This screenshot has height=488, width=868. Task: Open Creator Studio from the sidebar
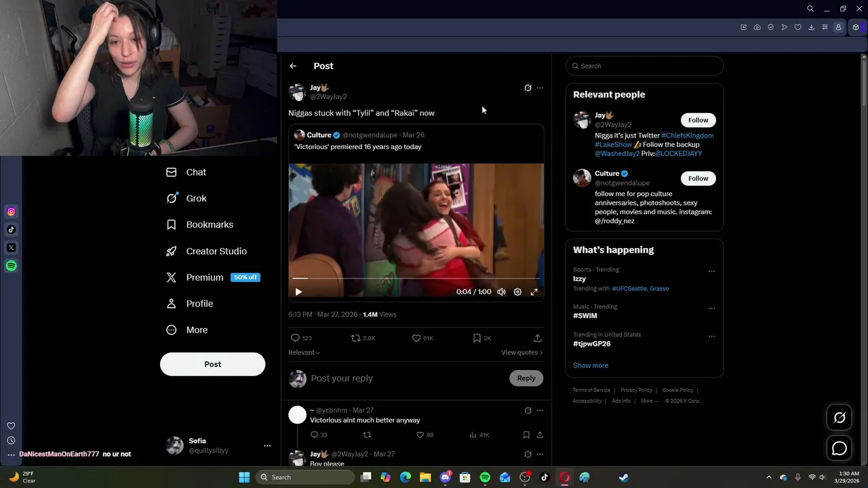207,251
